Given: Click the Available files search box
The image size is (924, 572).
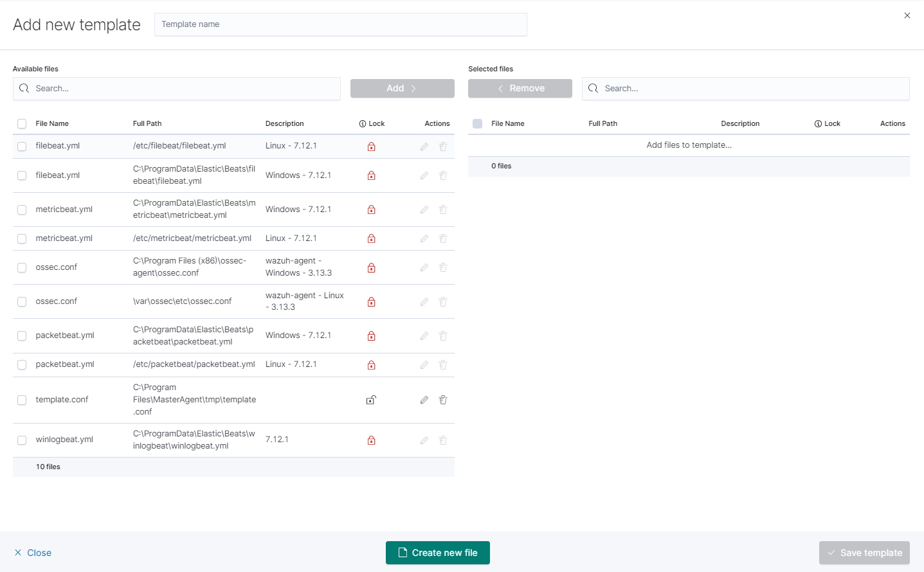Looking at the screenshot, I should (177, 89).
